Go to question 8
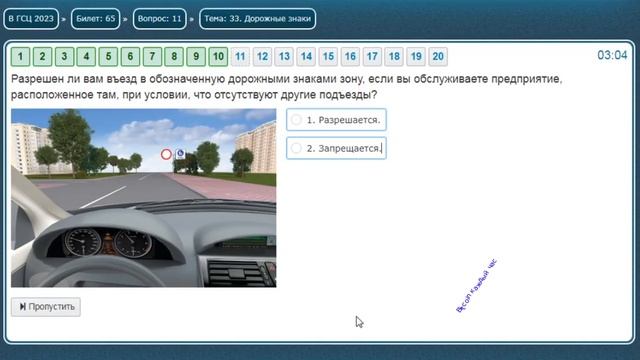Image resolution: width=640 pixels, height=360 pixels. [174, 56]
